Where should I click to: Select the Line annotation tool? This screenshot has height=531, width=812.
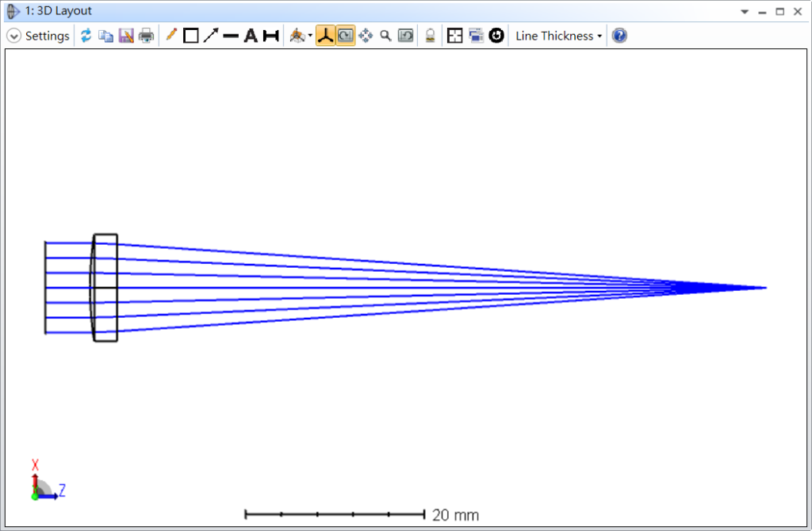(x=230, y=35)
